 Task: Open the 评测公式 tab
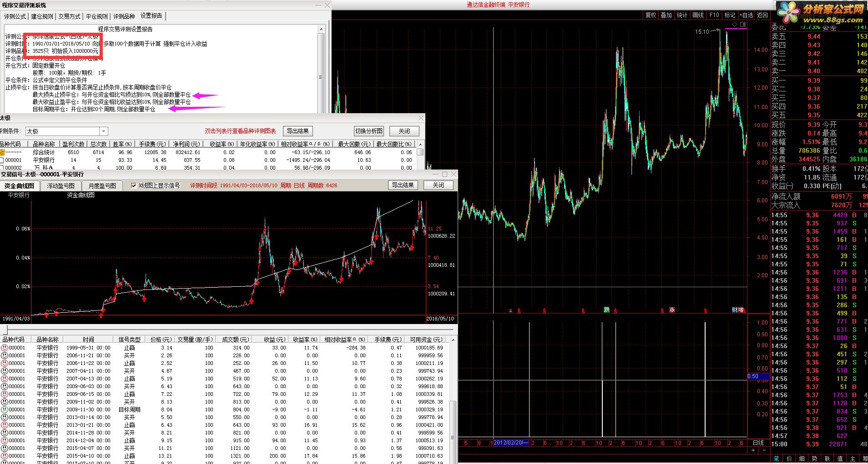coord(15,16)
